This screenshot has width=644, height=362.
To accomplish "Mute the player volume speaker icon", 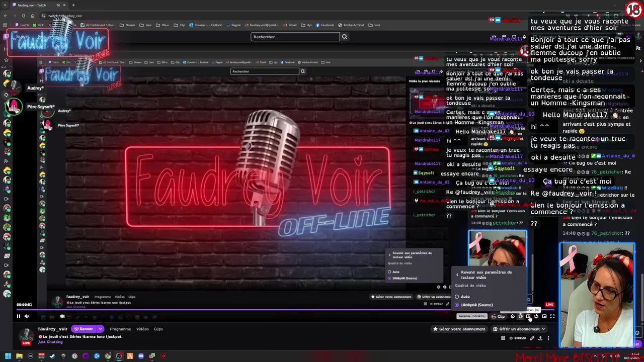I will click(27, 316).
